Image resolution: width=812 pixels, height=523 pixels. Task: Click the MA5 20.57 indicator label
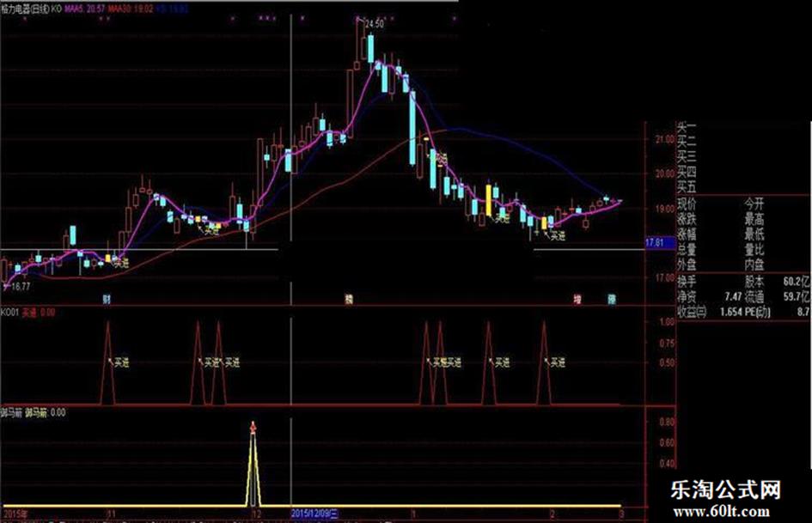tap(85, 9)
